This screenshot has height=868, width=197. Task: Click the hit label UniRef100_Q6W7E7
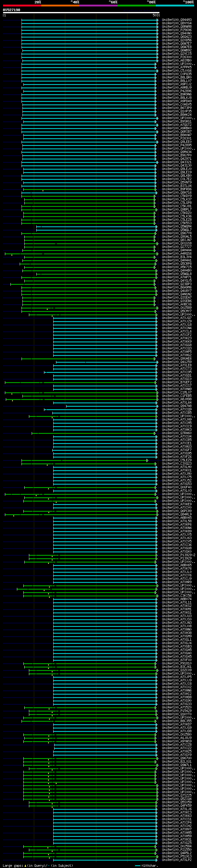[177, 43]
